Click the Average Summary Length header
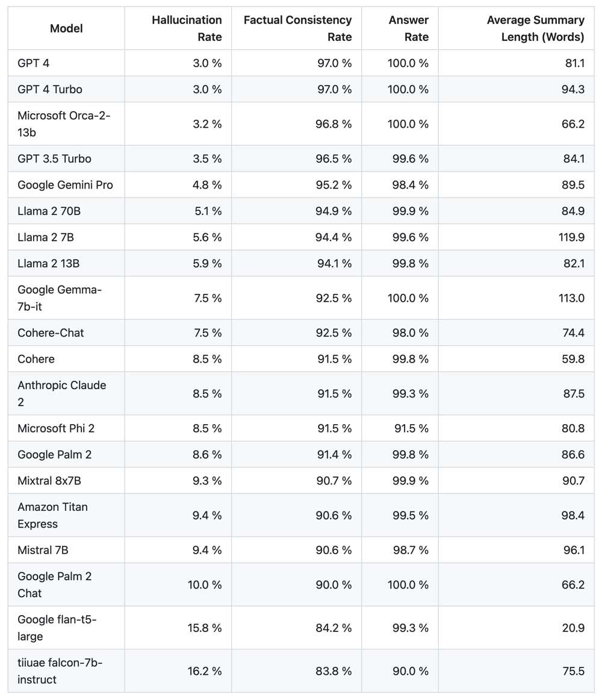 coord(535,28)
